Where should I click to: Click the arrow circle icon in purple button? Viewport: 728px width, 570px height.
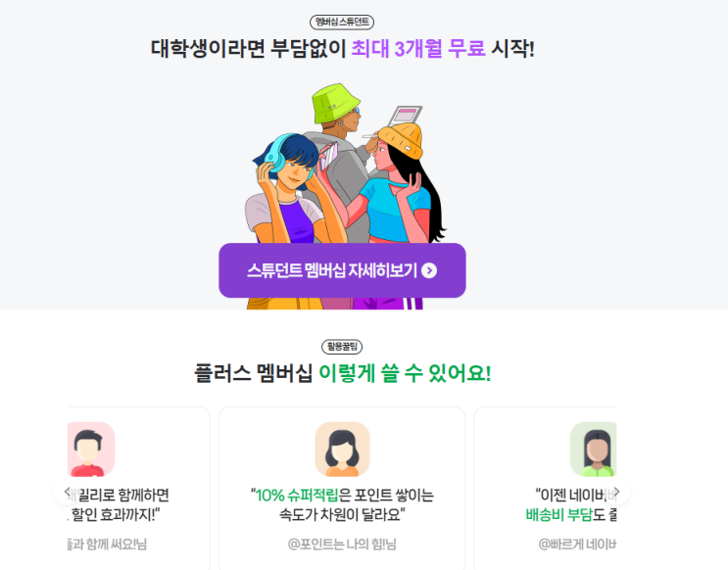429,270
